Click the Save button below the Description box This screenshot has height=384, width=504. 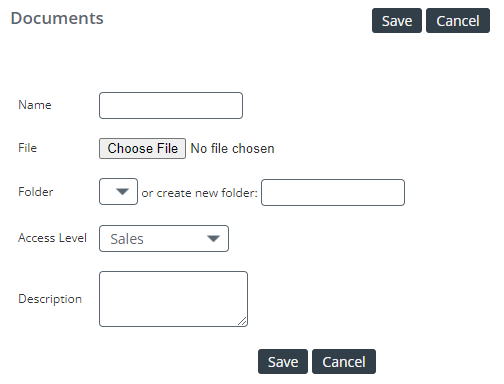click(x=283, y=362)
